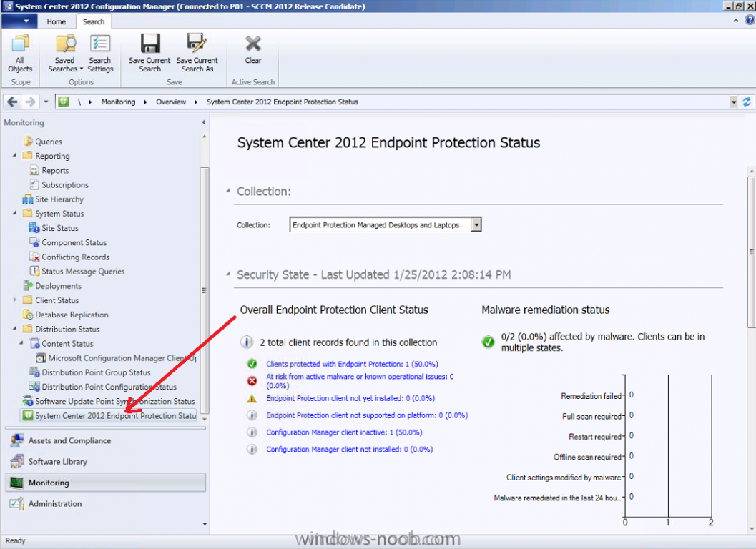Image resolution: width=756 pixels, height=549 pixels.
Task: Switch to the Search ribbon tab
Action: 94,21
